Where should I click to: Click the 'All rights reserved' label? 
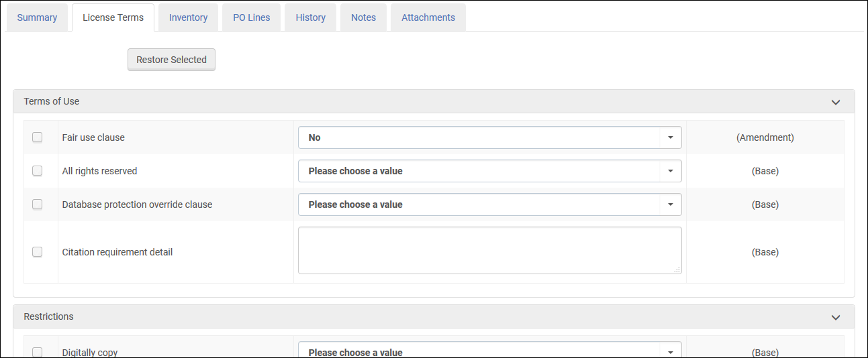[99, 171]
